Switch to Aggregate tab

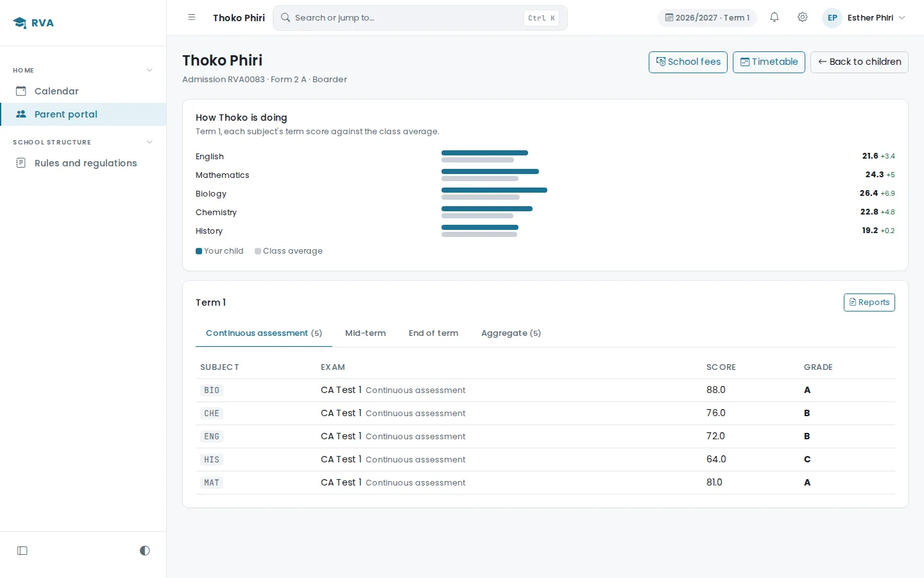click(511, 333)
